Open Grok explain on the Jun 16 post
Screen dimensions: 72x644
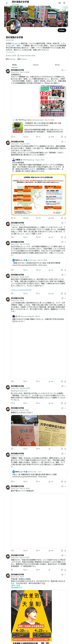click(x=62, y=223)
